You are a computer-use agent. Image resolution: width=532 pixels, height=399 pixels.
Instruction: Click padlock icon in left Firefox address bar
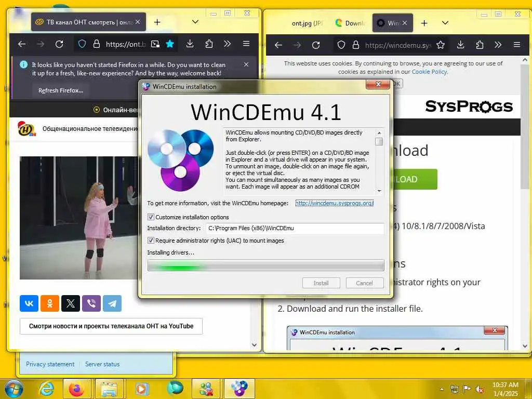(x=97, y=44)
